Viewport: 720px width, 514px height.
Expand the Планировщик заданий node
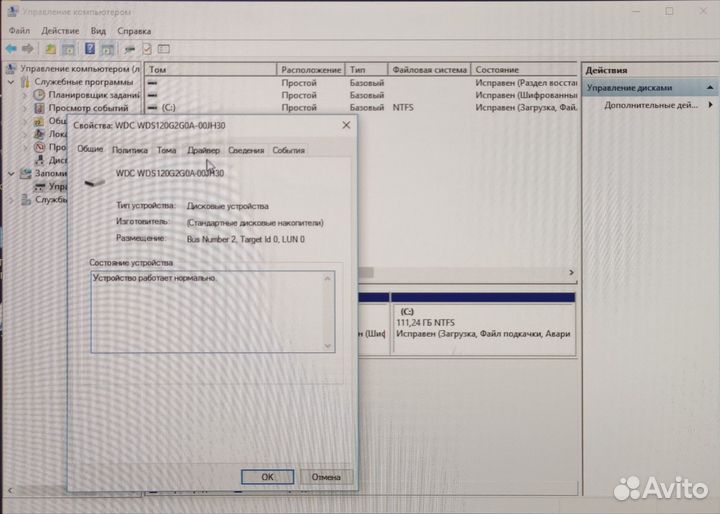25,95
